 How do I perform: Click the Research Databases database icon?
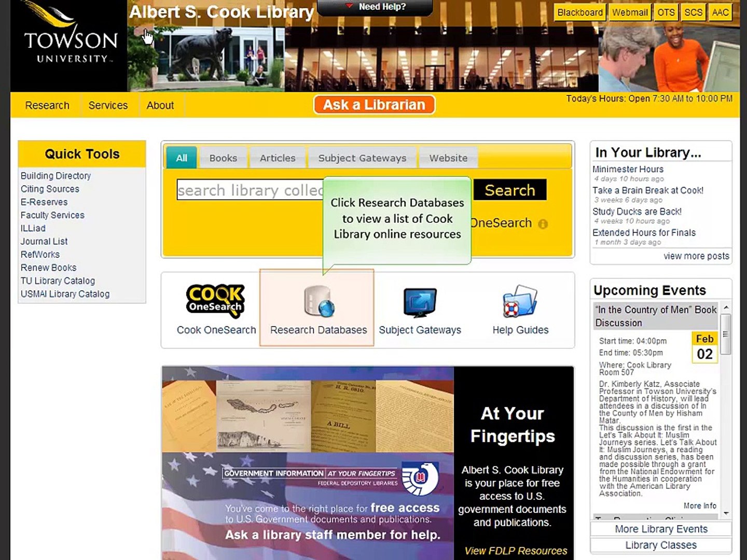(x=319, y=301)
